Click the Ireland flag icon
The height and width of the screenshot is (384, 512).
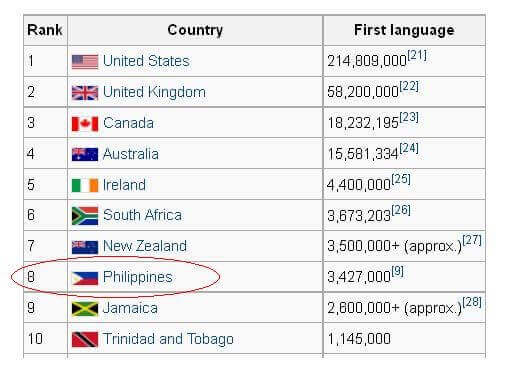[85, 186]
